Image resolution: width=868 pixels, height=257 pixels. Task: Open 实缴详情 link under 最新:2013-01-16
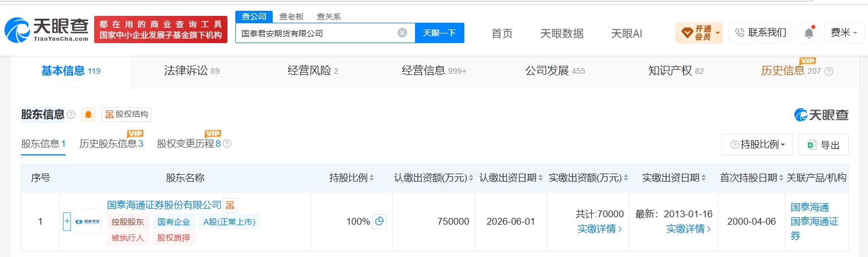[x=689, y=229]
